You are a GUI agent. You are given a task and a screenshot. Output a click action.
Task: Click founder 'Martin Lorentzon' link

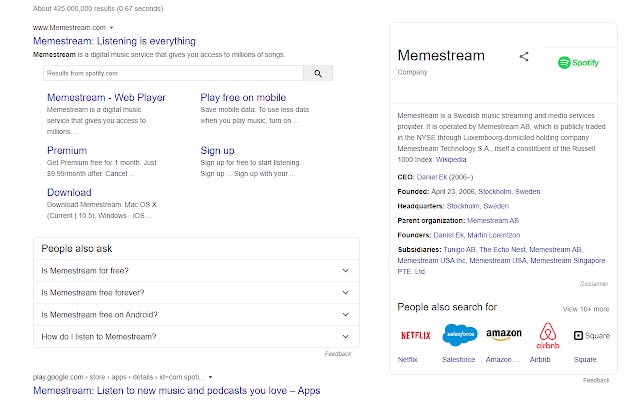[x=493, y=235]
